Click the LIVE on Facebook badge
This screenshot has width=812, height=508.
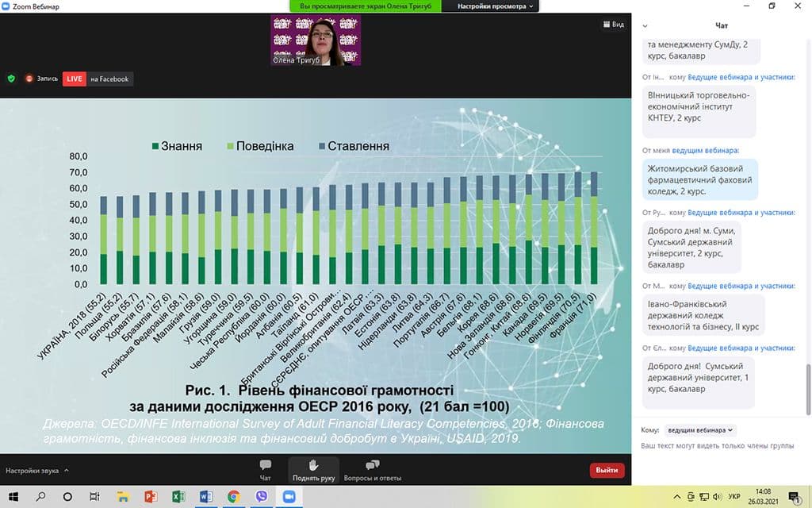tap(98, 79)
